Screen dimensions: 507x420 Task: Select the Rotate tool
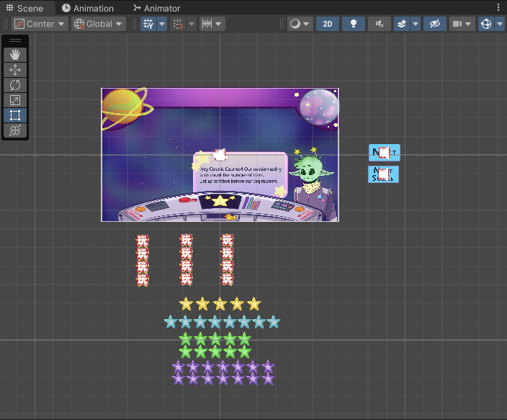pyautogui.click(x=15, y=85)
